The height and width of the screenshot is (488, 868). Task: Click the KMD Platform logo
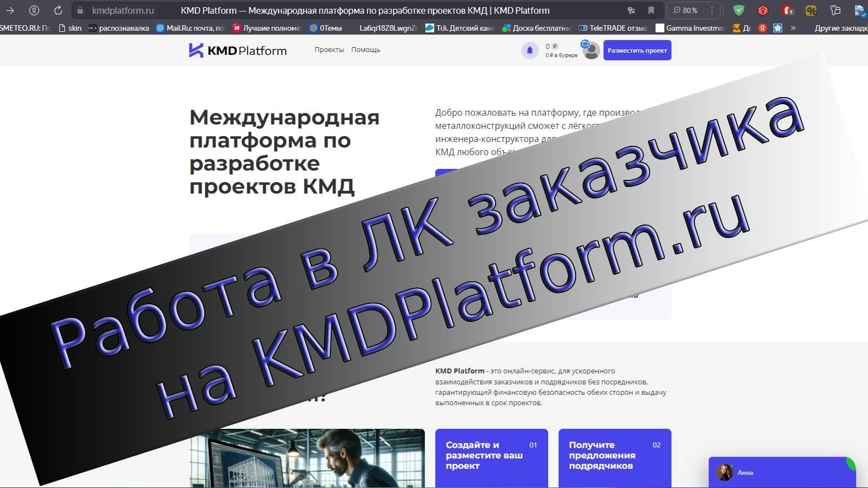[238, 50]
